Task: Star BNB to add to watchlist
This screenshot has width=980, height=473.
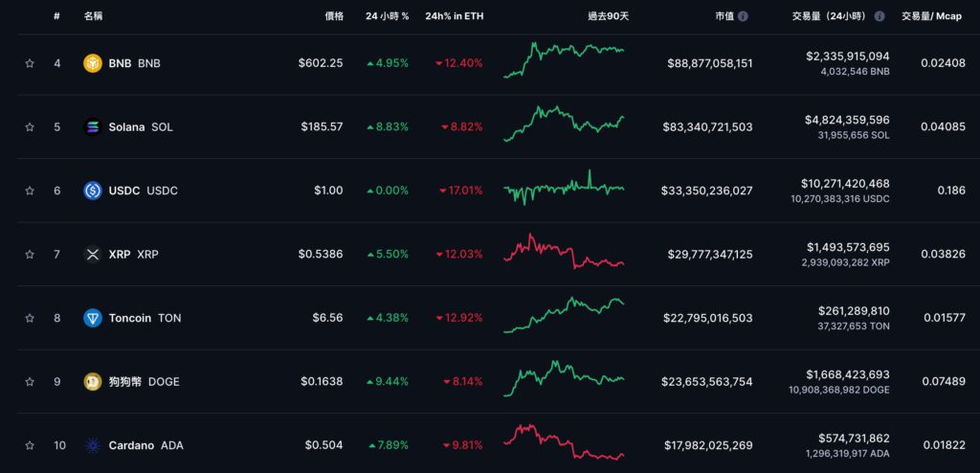Action: click(x=30, y=63)
